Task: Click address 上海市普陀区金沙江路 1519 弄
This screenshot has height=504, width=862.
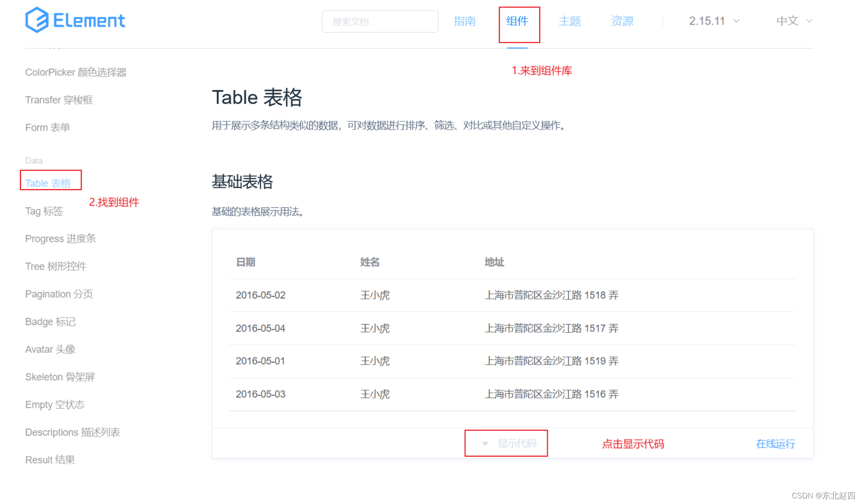Action: click(x=551, y=361)
